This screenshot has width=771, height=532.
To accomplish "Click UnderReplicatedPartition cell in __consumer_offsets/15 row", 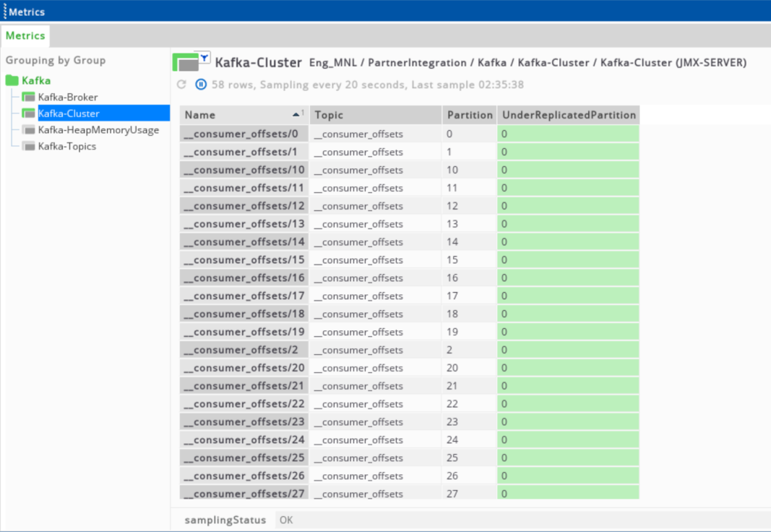I will point(569,259).
